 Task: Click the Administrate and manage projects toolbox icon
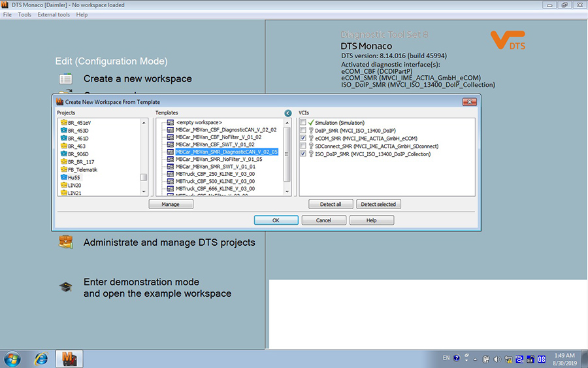point(65,243)
